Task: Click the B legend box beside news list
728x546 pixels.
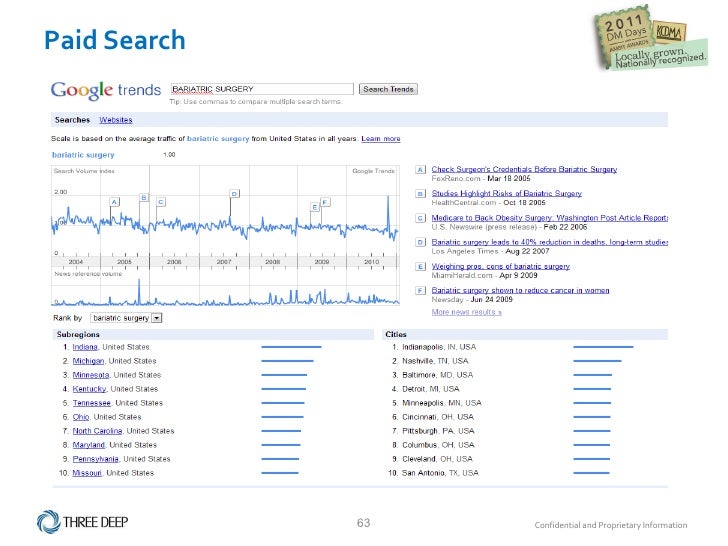Action: [x=420, y=194]
